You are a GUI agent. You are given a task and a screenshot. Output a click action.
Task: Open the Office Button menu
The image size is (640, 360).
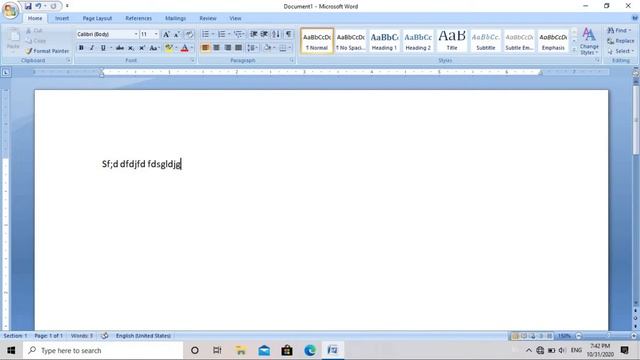[x=10, y=10]
